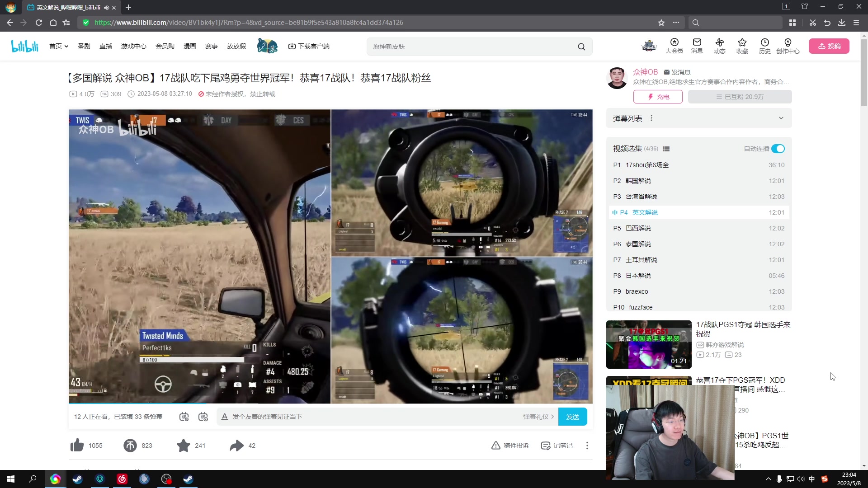The width and height of the screenshot is (868, 488).
Task: Open 创作中心 creator center icon
Action: pyautogui.click(x=788, y=46)
